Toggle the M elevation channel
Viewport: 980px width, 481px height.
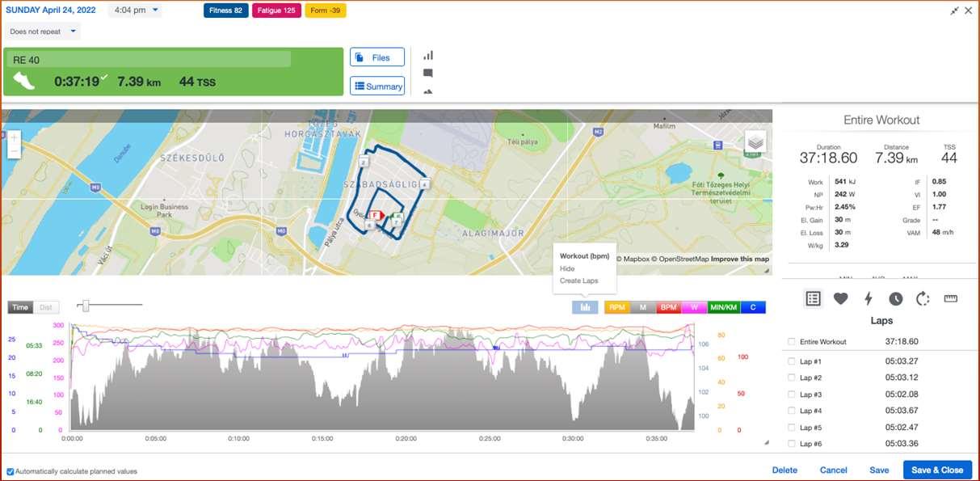(x=643, y=307)
